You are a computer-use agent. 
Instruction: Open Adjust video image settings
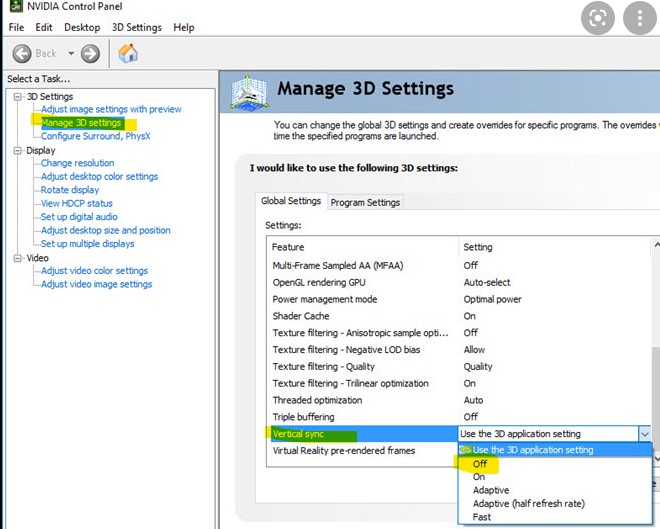click(96, 284)
